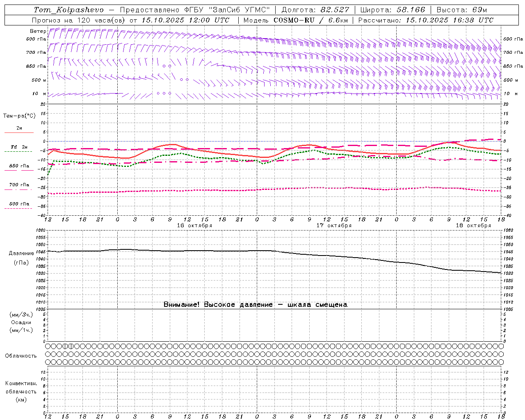Viewport: 525px width, 420px height.
Task: Click the Облачность panel label
Action: pyautogui.click(x=21, y=356)
